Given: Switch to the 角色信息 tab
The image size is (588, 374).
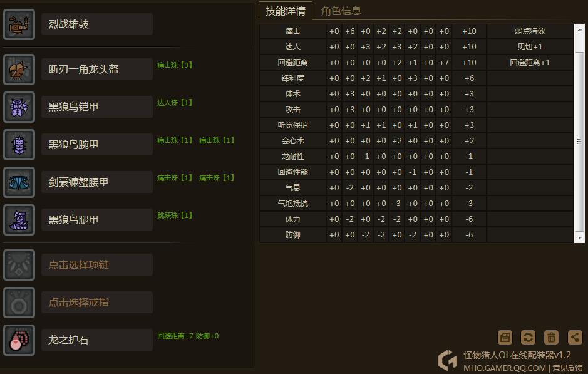Looking at the screenshot, I should coord(341,11).
